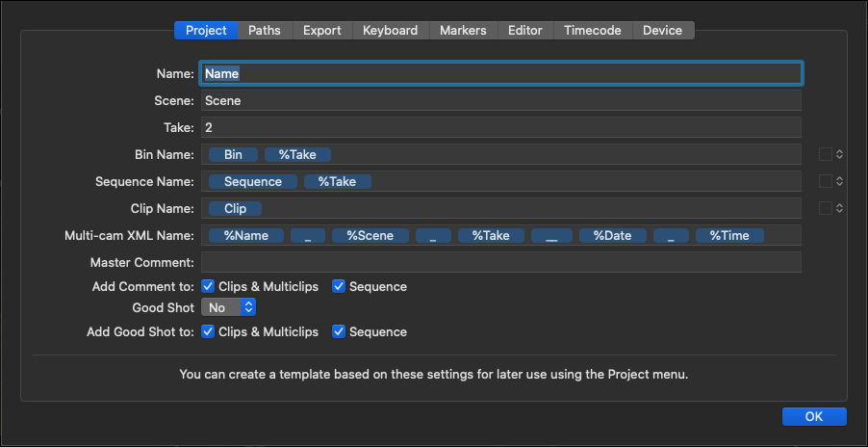This screenshot has height=447, width=868.
Task: Select the %Name token in Multi-cam XML Name
Action: coord(246,235)
